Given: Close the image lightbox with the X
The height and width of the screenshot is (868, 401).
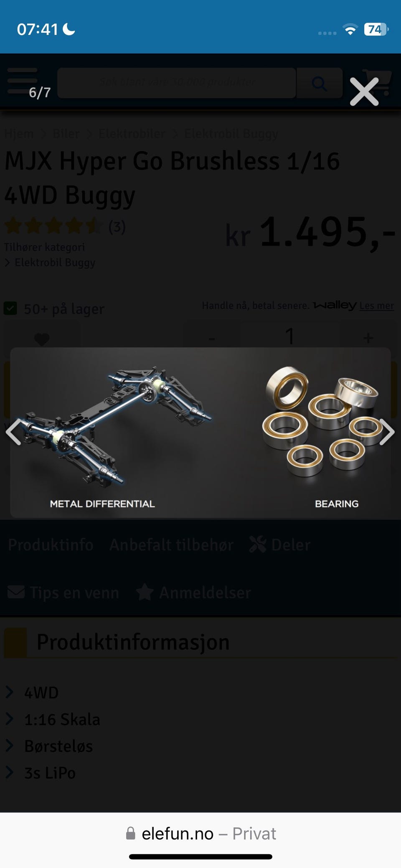Looking at the screenshot, I should (364, 91).
